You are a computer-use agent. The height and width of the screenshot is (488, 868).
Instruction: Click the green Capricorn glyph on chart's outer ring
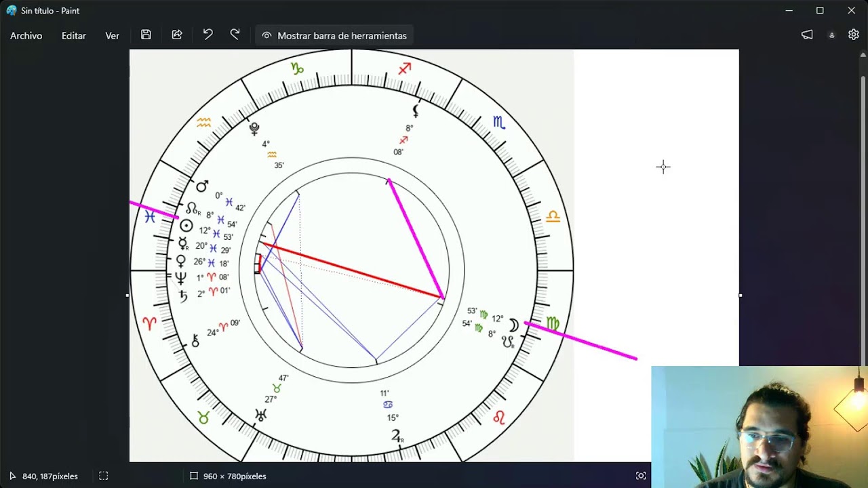coord(297,68)
